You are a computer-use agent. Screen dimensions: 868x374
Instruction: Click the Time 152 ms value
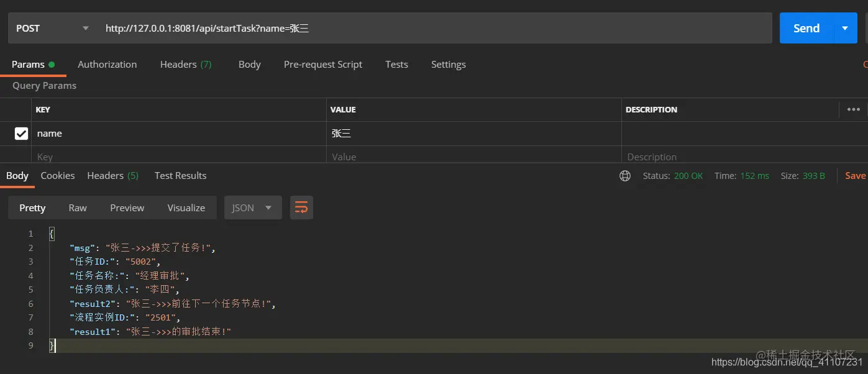[x=754, y=176]
